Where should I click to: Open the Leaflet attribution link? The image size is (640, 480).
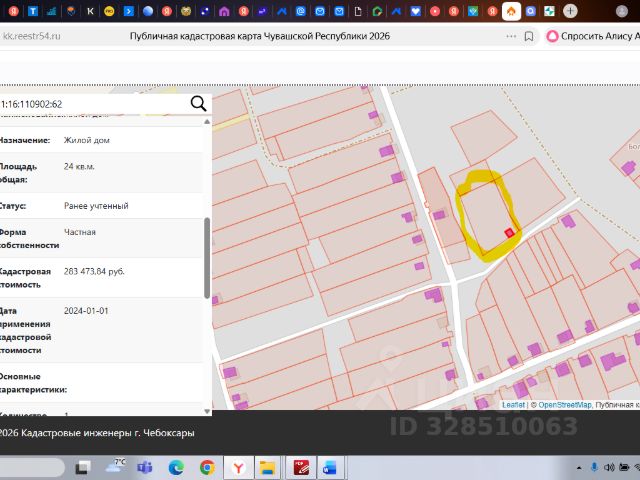click(x=513, y=405)
